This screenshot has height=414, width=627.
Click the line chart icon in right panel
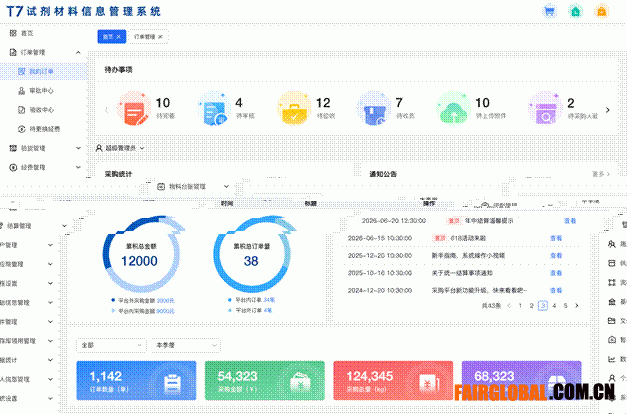pos(612,359)
